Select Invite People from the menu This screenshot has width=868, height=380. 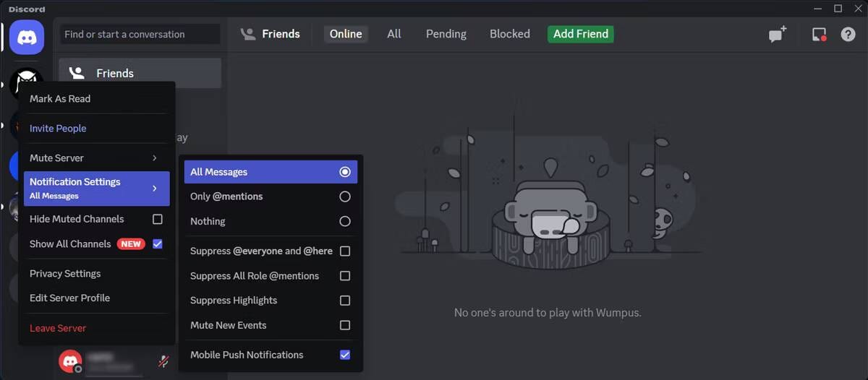pyautogui.click(x=96, y=129)
